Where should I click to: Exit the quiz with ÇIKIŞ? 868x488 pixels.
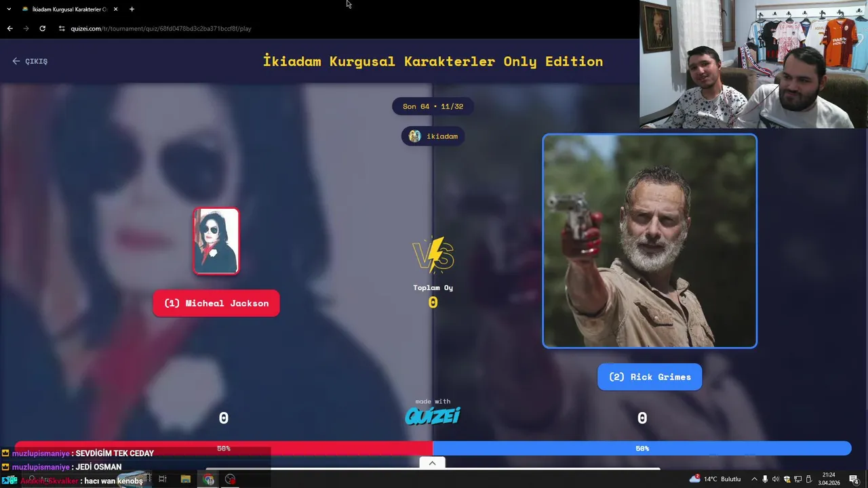pos(30,61)
